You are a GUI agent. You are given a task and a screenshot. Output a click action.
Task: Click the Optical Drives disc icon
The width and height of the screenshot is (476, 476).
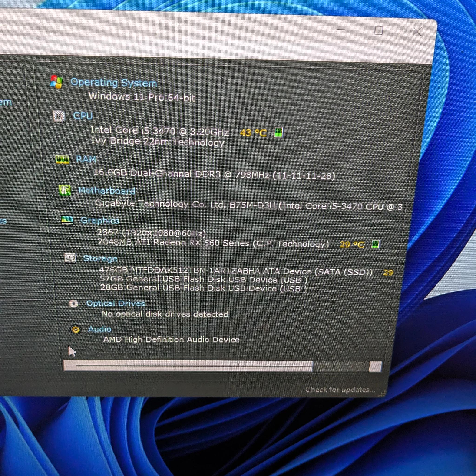pos(74,304)
